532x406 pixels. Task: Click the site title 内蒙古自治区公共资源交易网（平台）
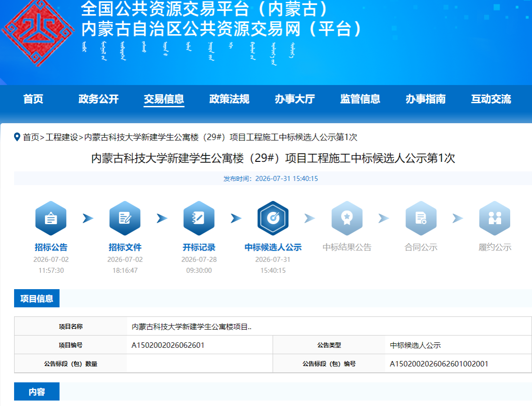(221, 29)
